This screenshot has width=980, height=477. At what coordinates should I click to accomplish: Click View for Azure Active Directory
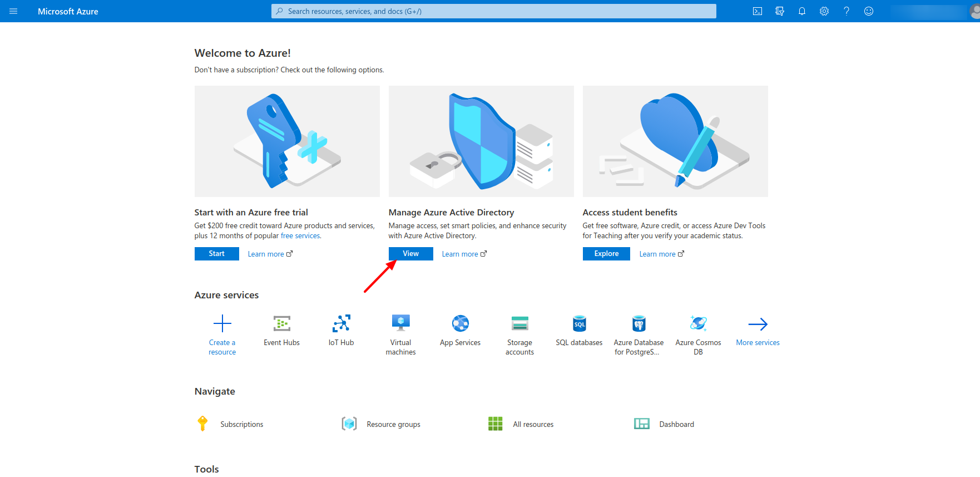point(410,254)
